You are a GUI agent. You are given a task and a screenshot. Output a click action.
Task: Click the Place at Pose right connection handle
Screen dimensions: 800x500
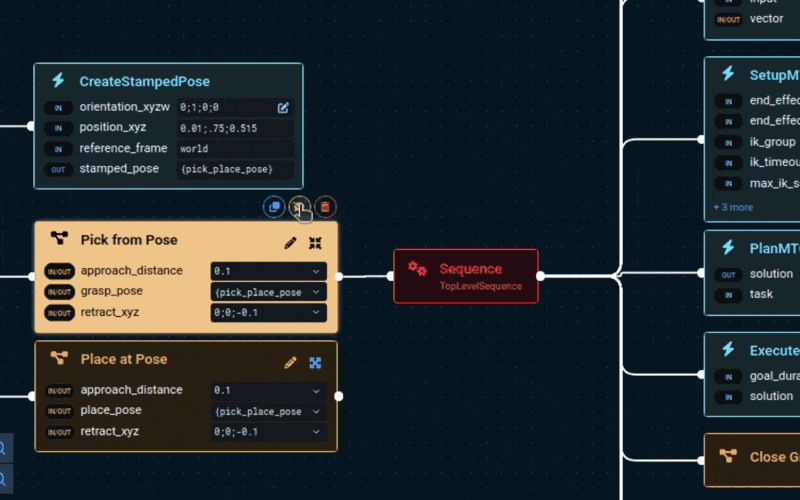[x=339, y=396]
